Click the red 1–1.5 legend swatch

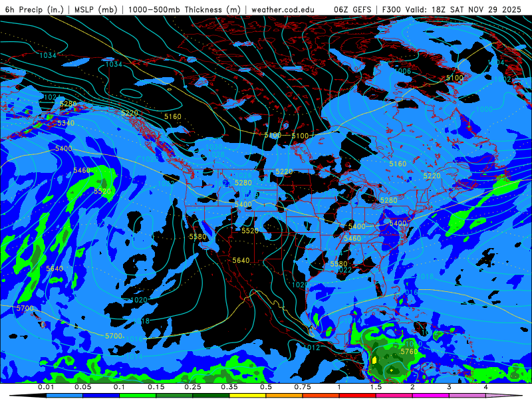click(358, 396)
